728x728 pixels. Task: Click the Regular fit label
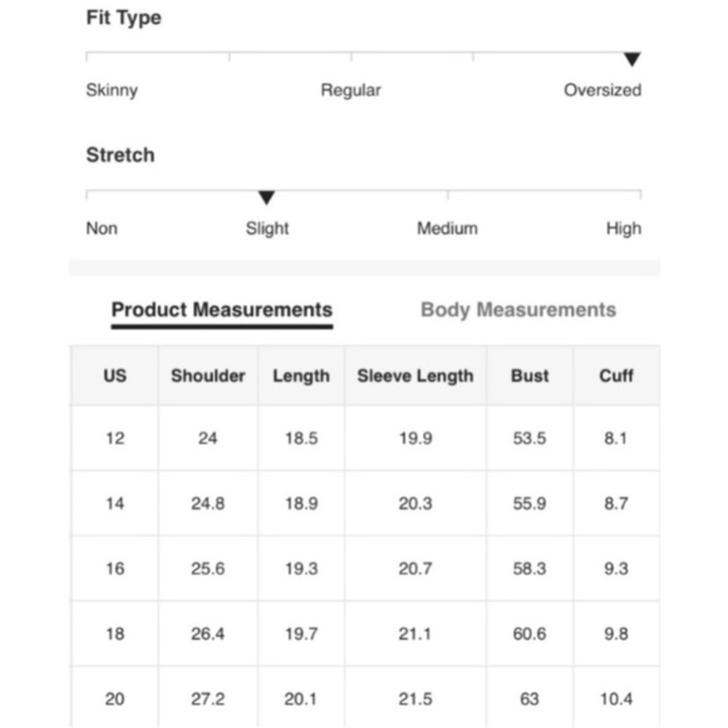(351, 90)
